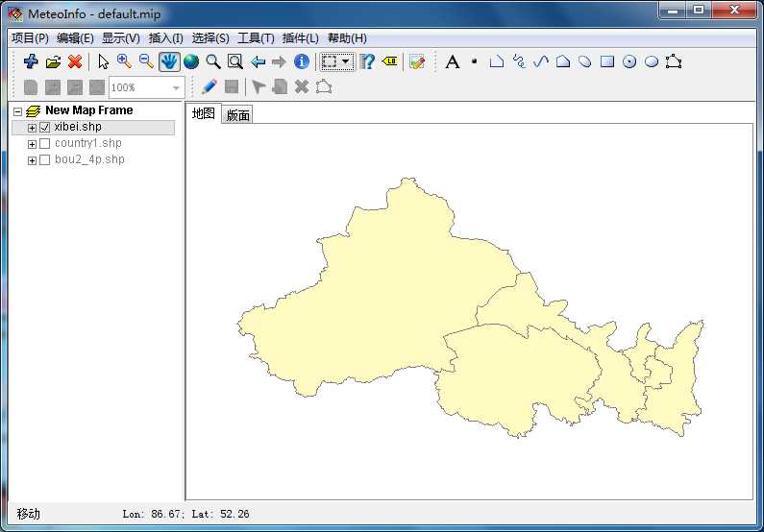Uncheck the xibei.shp layer checkbox
The width and height of the screenshot is (764, 532).
pyautogui.click(x=44, y=128)
